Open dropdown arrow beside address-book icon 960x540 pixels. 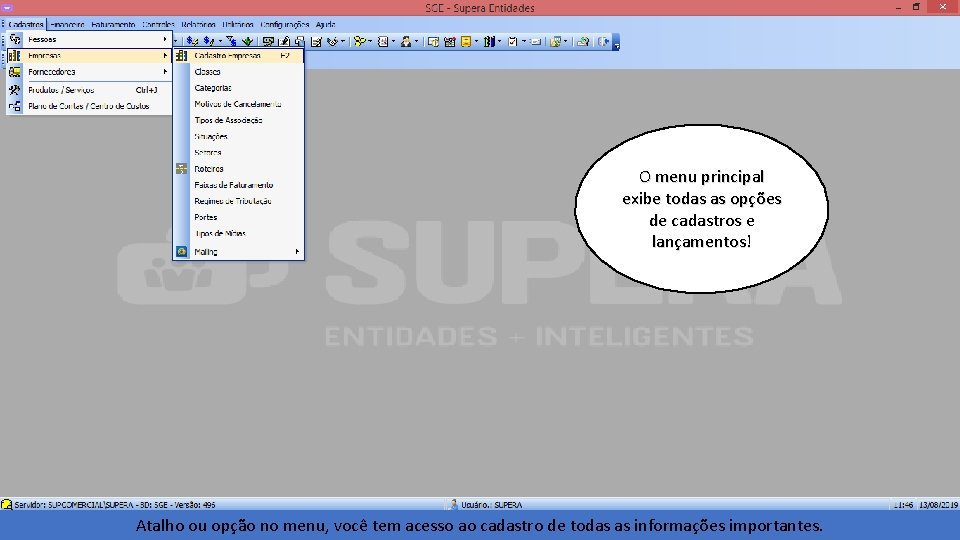point(393,42)
